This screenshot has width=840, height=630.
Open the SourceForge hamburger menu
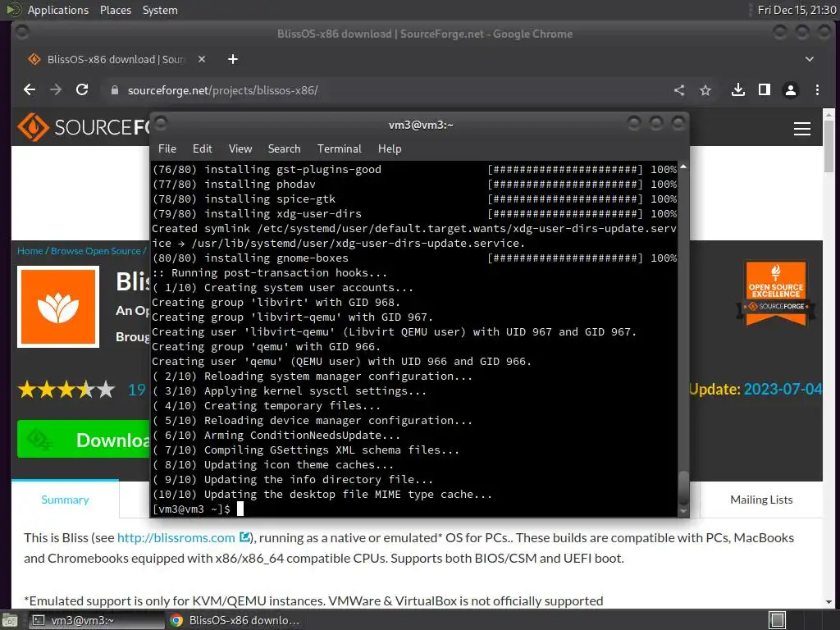802,129
